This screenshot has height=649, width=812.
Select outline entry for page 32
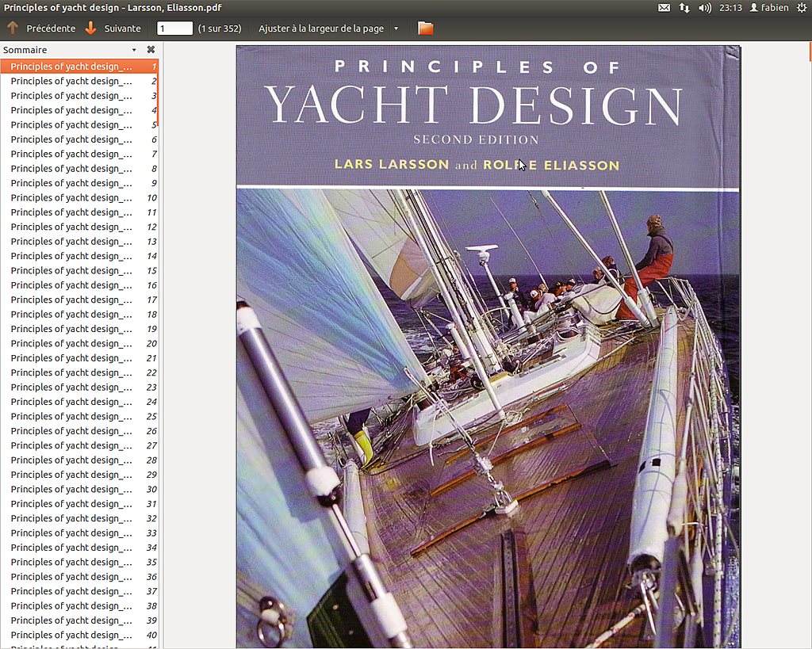pyautogui.click(x=80, y=518)
